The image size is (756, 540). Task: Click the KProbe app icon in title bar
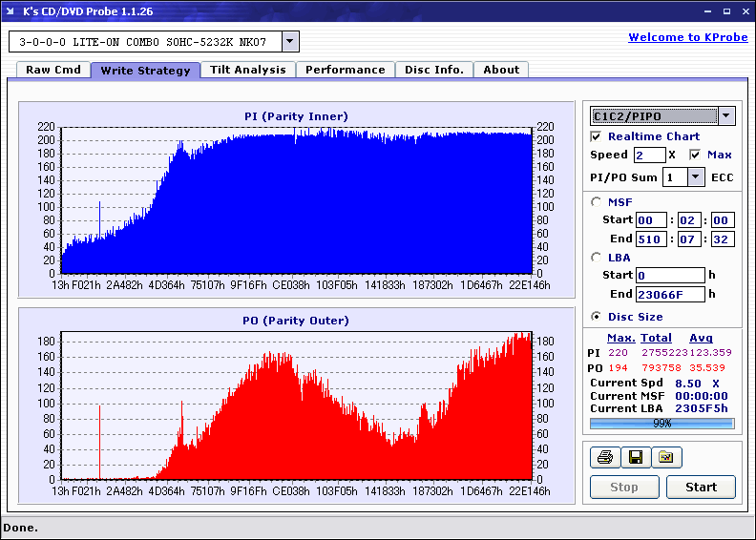click(x=10, y=10)
